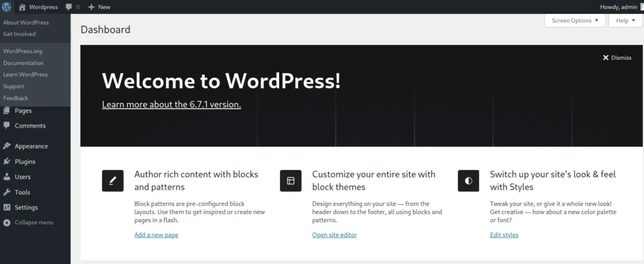Screen dimensions: 644x264
Task: Click the pencil icon for authoring content
Action: [113, 181]
